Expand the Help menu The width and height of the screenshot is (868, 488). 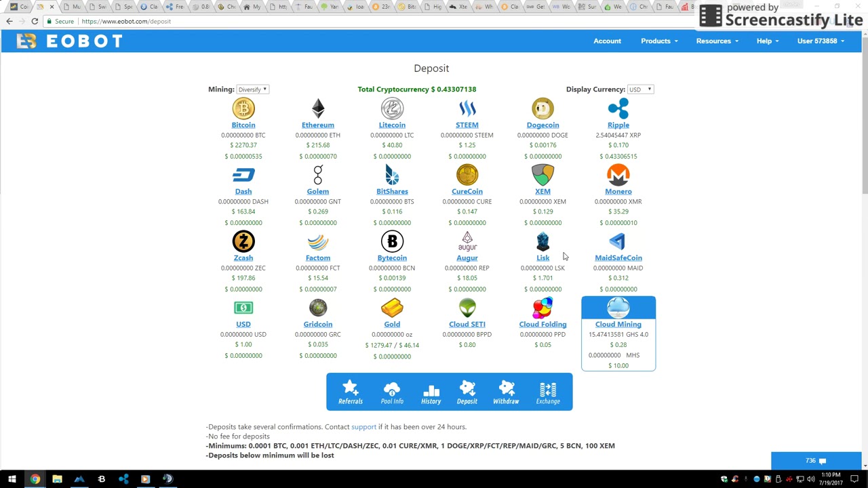pyautogui.click(x=768, y=41)
